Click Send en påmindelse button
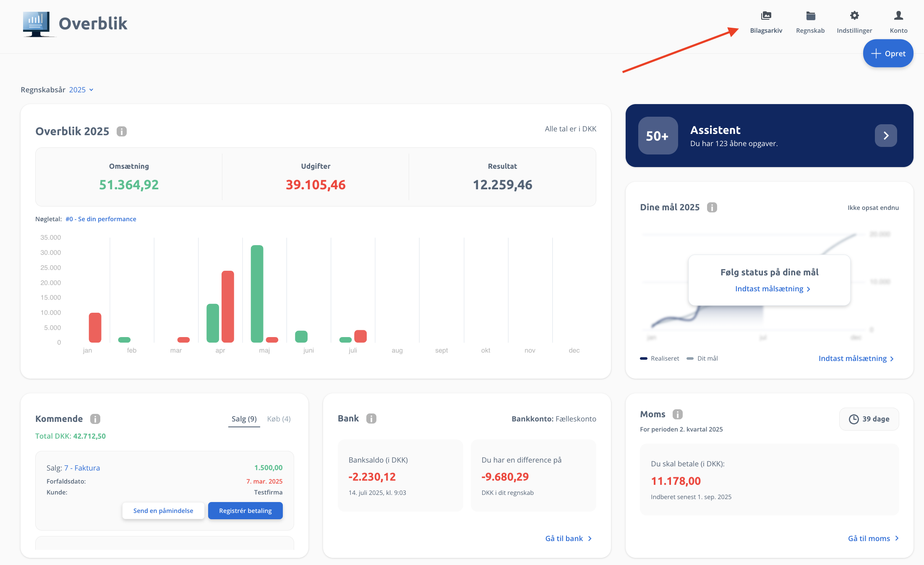Viewport: 924px width, 565px height. tap(163, 511)
